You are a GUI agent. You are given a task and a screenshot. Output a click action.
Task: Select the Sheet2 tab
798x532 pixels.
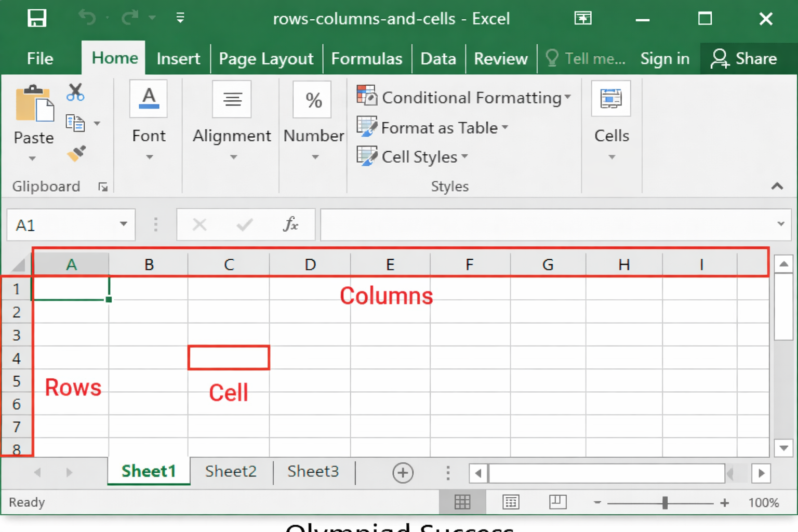click(x=231, y=471)
